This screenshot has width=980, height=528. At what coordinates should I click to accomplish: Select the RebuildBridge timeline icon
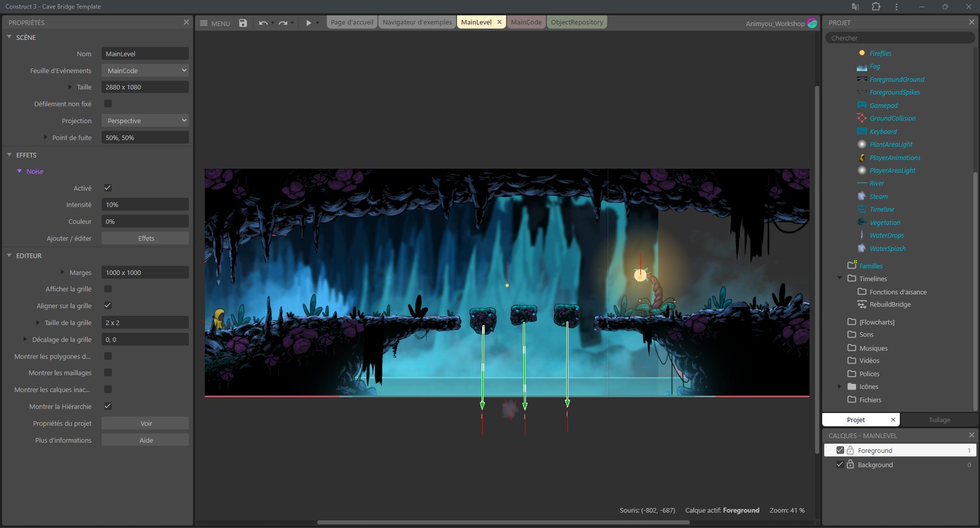862,304
